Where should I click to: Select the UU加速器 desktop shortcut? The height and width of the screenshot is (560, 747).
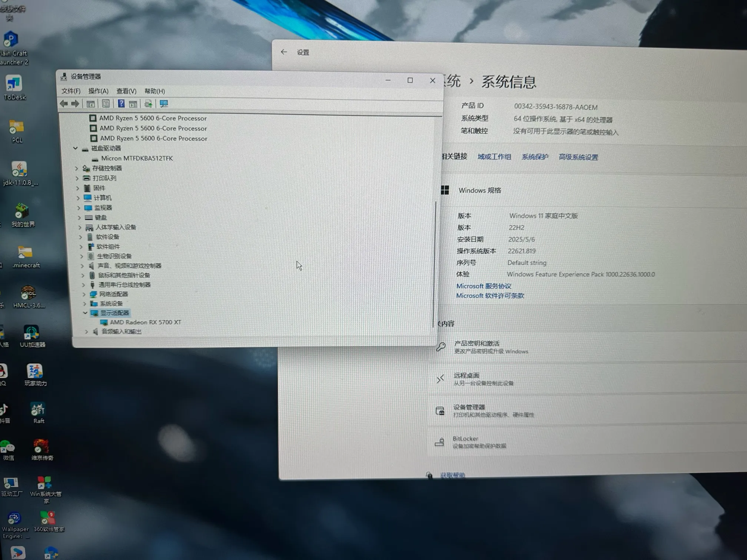pos(32,336)
